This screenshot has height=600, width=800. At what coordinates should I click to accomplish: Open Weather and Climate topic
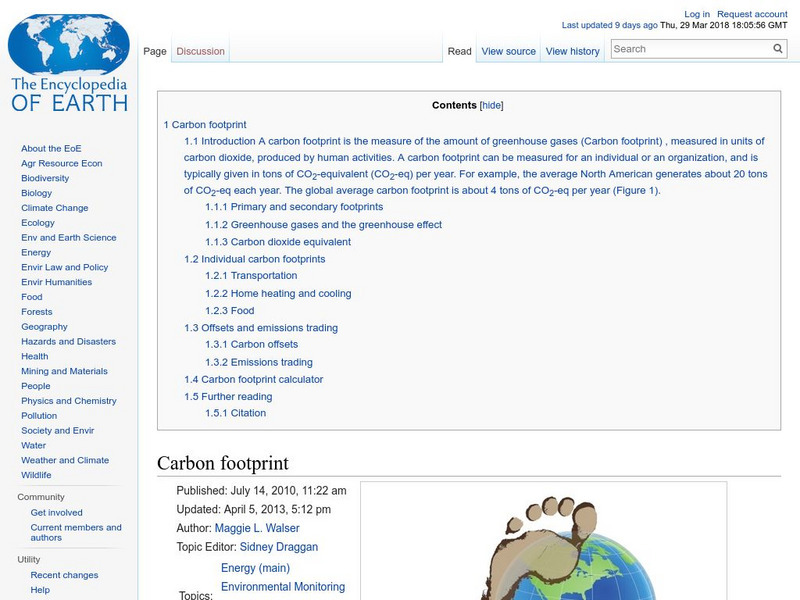click(x=65, y=460)
